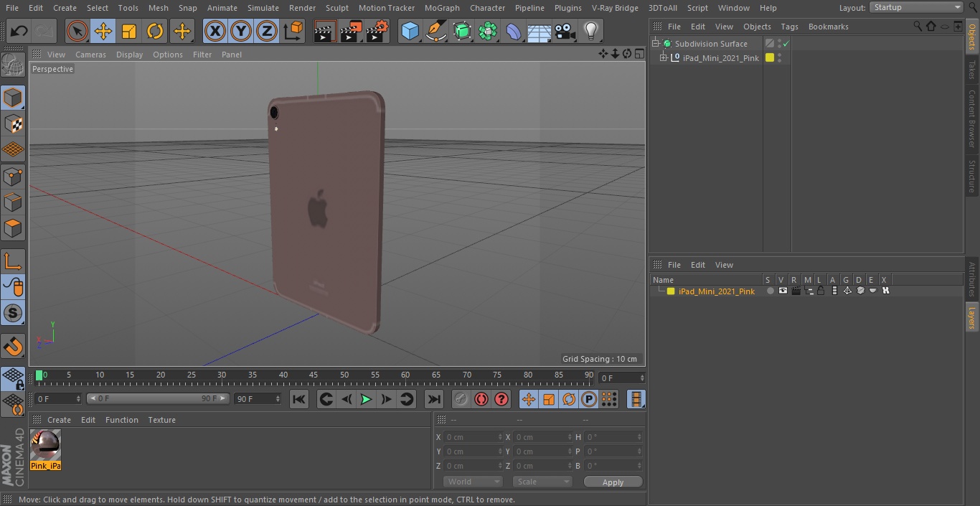Screen dimensions: 980x506
Task: Add a Camera object
Action: (x=565, y=31)
